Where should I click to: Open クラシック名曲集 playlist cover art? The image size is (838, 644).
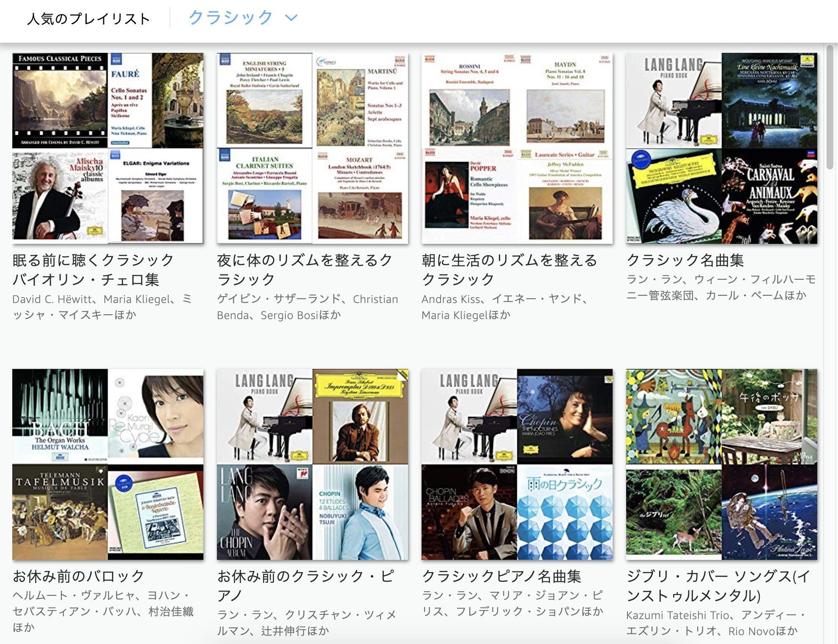coord(722,148)
